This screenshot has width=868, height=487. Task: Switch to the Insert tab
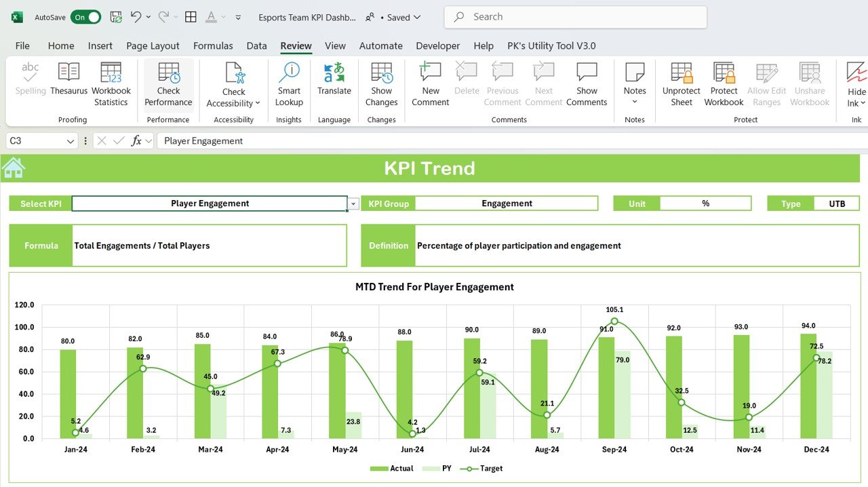tap(100, 45)
